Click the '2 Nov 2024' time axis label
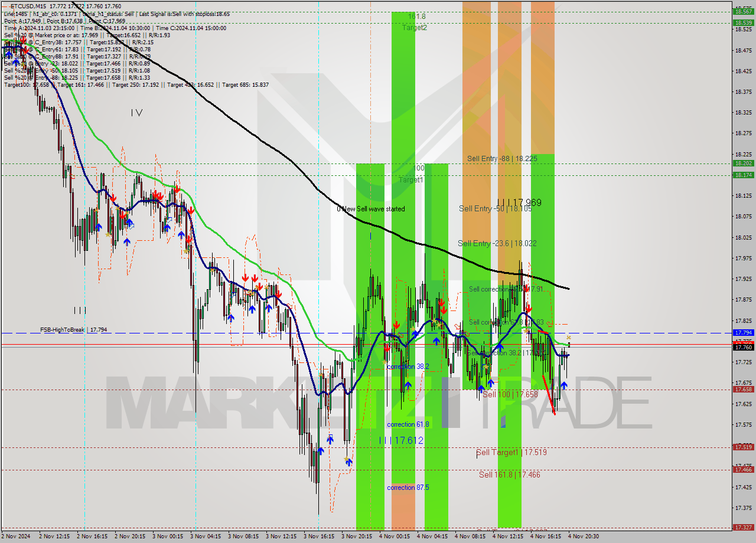 16,537
